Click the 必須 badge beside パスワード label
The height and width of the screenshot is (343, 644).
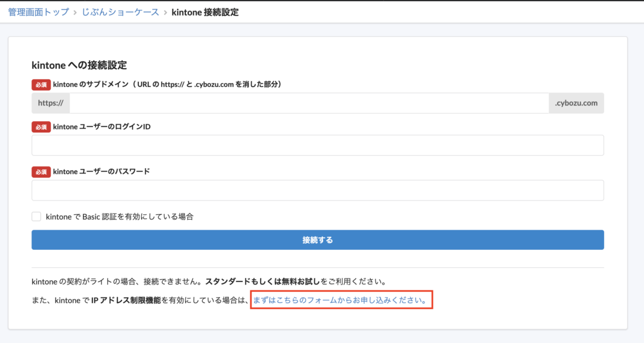click(41, 172)
